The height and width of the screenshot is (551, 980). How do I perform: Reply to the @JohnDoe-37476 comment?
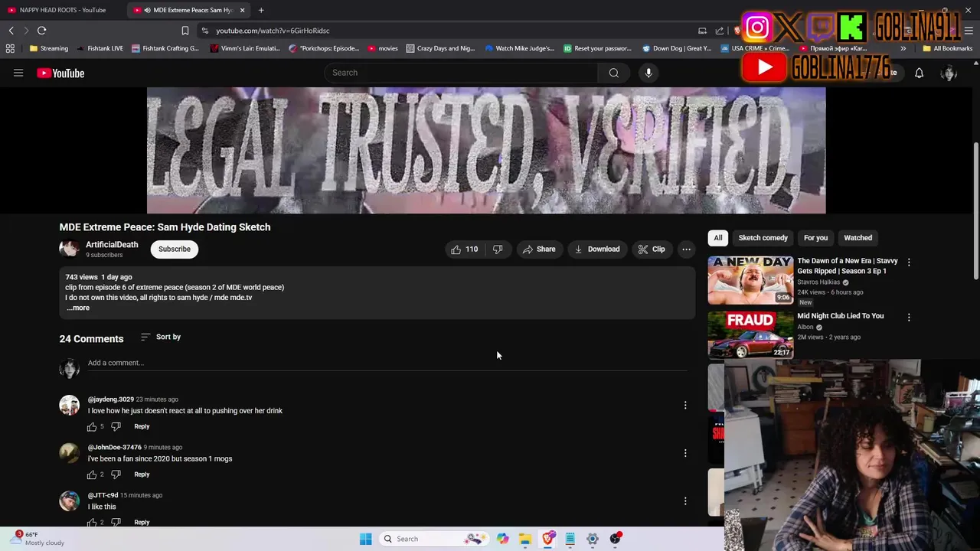coord(142,474)
